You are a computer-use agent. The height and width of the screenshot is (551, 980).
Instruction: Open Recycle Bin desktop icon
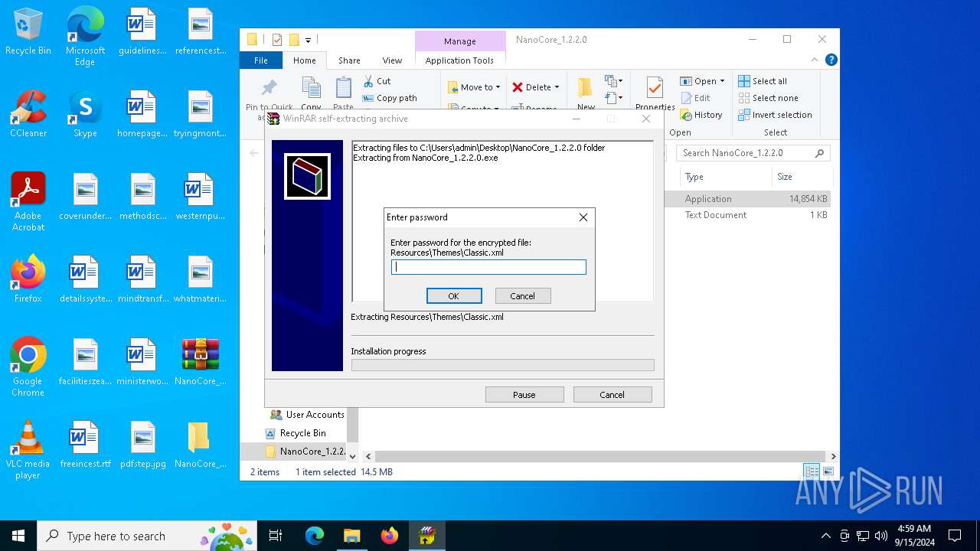(28, 32)
